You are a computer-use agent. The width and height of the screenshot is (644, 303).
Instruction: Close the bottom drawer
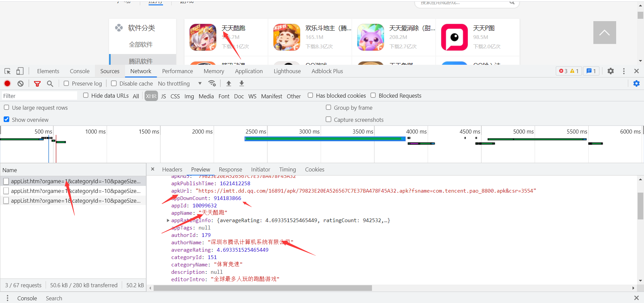[x=636, y=298]
